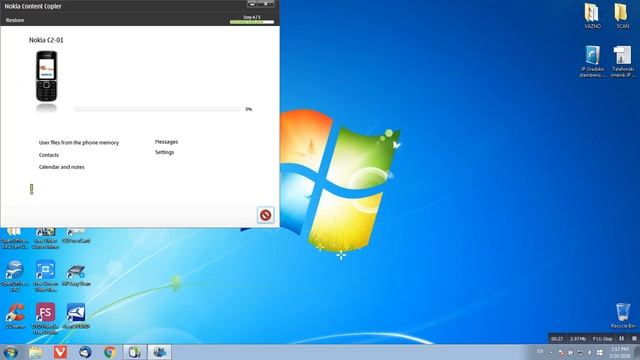Click the restore progress bar

pyautogui.click(x=158, y=109)
